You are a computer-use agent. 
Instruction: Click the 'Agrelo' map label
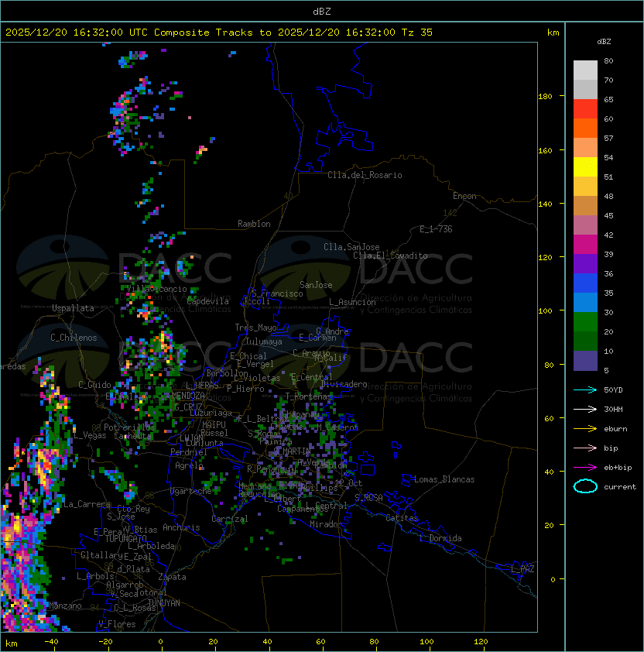pos(189,465)
